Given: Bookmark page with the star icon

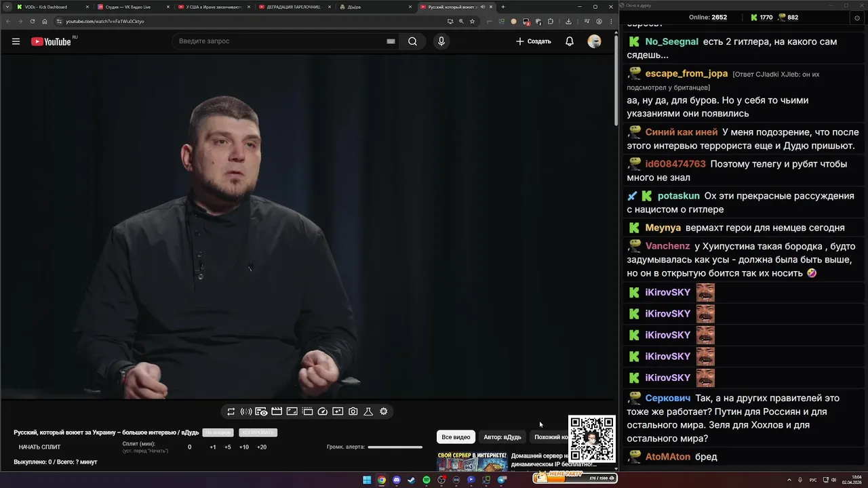Looking at the screenshot, I should 473,21.
